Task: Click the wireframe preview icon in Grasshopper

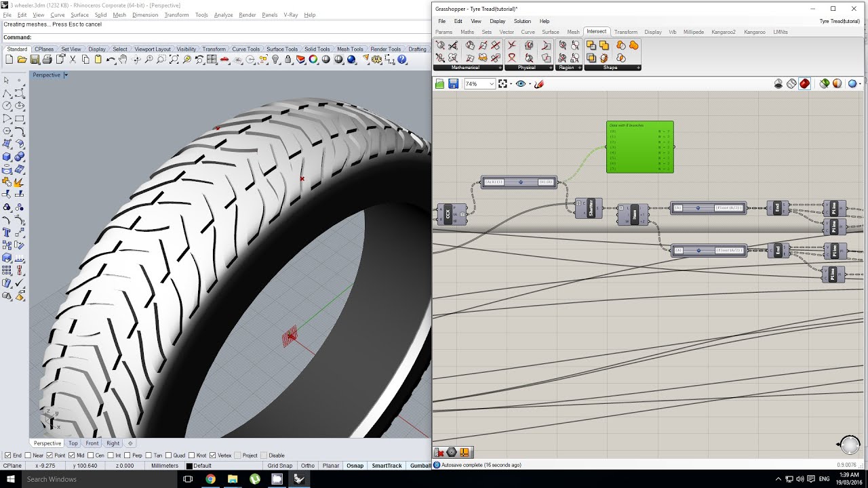Action: [791, 84]
